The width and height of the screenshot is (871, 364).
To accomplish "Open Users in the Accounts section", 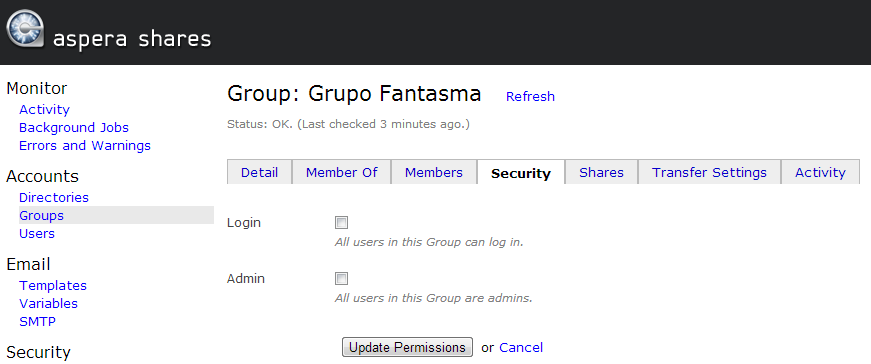I will 37,233.
